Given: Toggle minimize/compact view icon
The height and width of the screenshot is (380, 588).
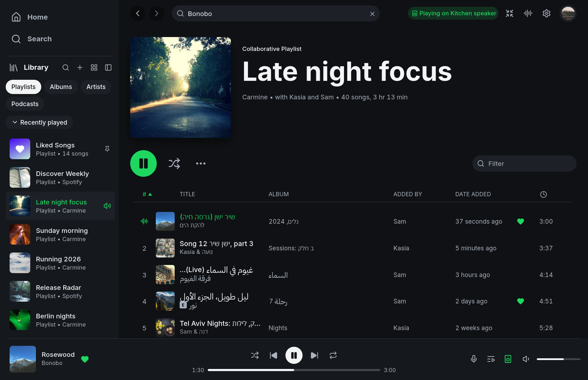Looking at the screenshot, I should click(510, 14).
